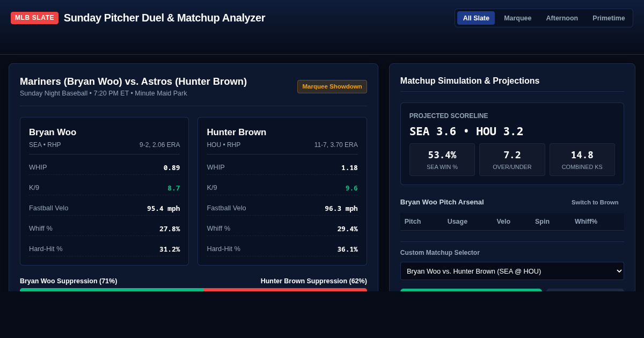Click Hunter Brown's WHIP value 1.18
The width and height of the screenshot is (644, 338).
349,167
